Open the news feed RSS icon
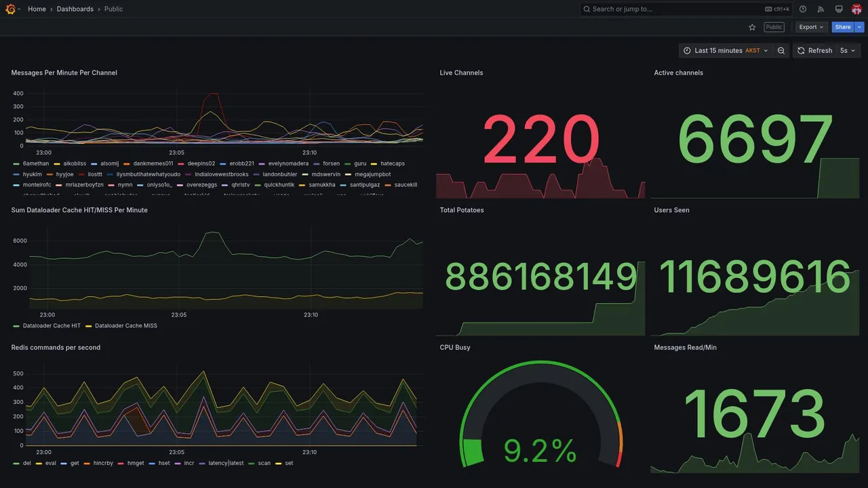 point(821,9)
